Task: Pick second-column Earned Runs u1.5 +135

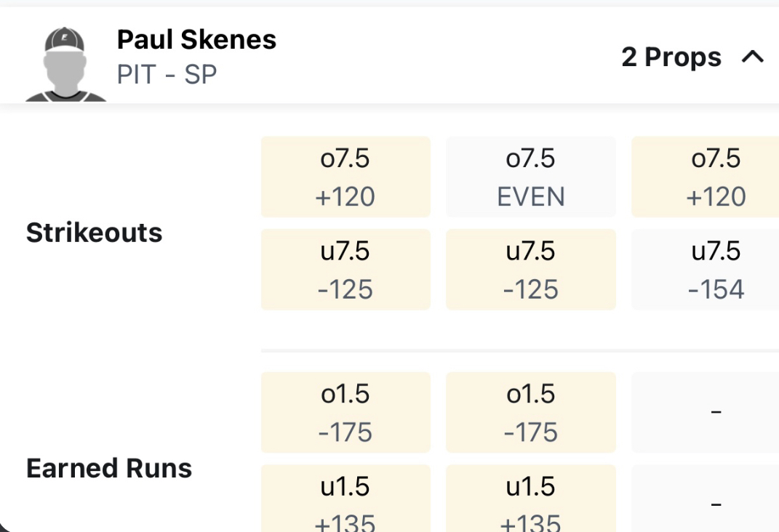Action: tap(530, 499)
